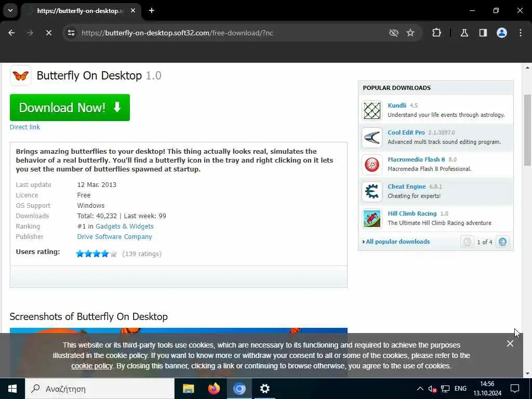Image resolution: width=532 pixels, height=399 pixels.
Task: Click the Hill Climb Racing icon
Action: click(372, 219)
